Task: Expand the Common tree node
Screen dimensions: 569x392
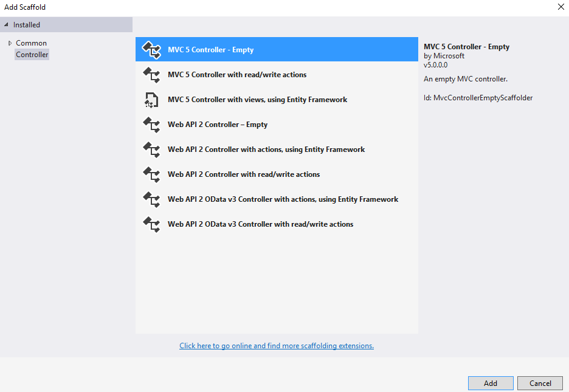Action: [10, 43]
